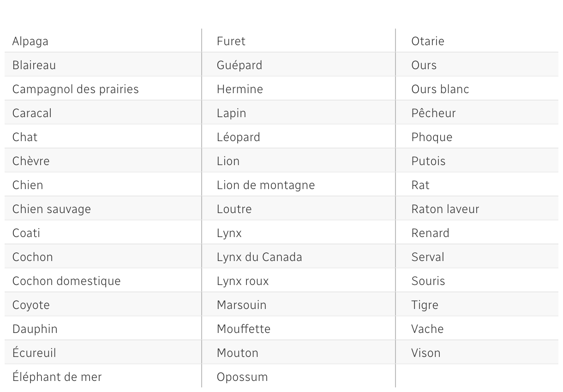Click on Opossum
The image size is (563, 392).
[x=242, y=377]
